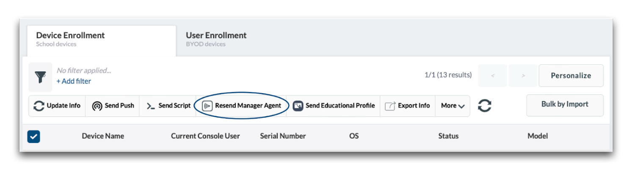Select the Device Enrollment tab
Image resolution: width=644 pixels, height=187 pixels.
[71, 39]
